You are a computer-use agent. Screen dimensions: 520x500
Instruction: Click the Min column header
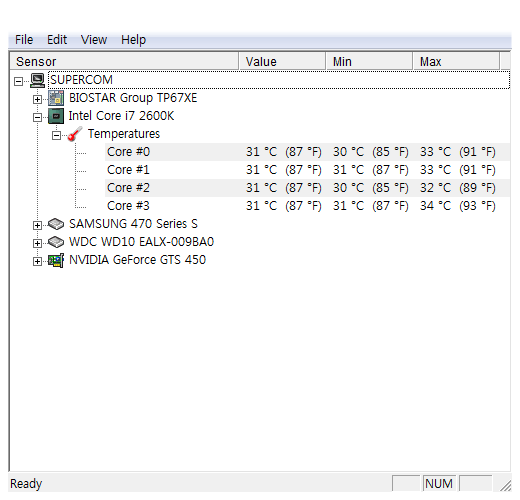click(x=369, y=61)
